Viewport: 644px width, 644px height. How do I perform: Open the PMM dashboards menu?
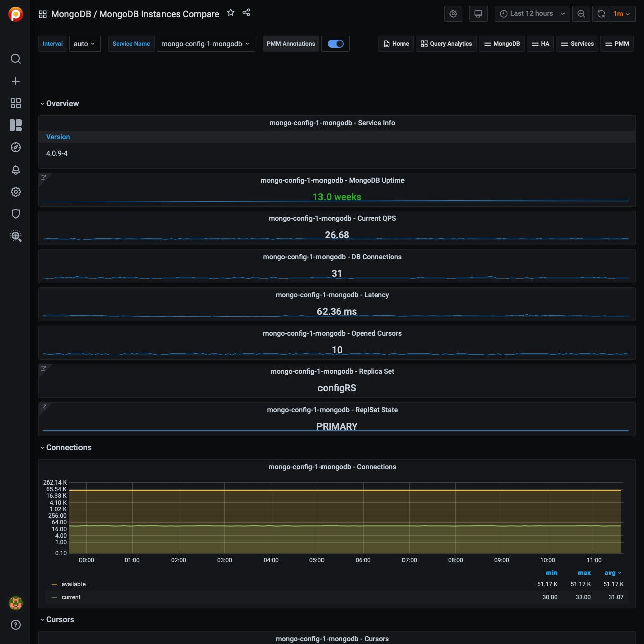[617, 44]
